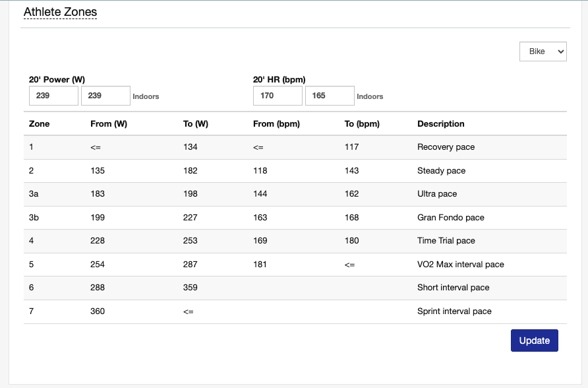
Task: Click the 182 To (W) value
Action: tap(190, 171)
